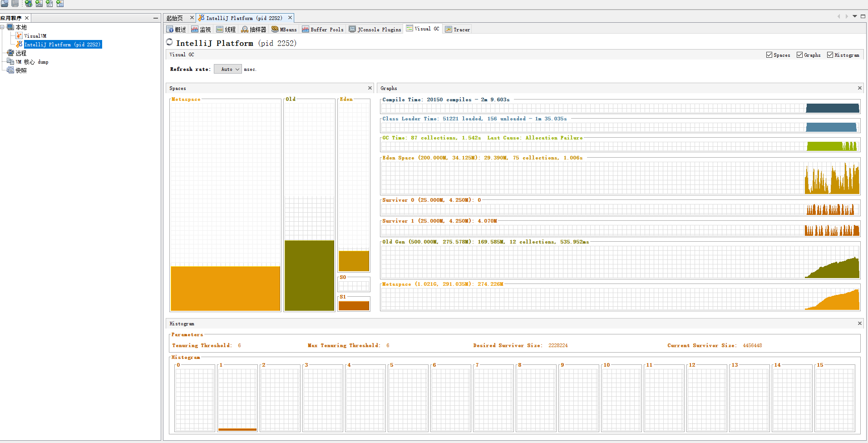The height and width of the screenshot is (443, 868).
Task: Close the 应用程序 panel tab
Action: click(27, 18)
